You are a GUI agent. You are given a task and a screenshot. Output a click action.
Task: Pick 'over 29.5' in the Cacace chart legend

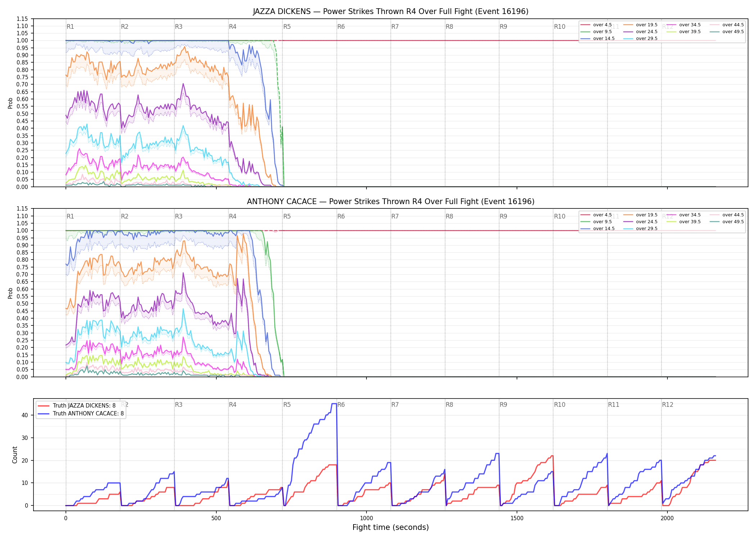pyautogui.click(x=640, y=229)
